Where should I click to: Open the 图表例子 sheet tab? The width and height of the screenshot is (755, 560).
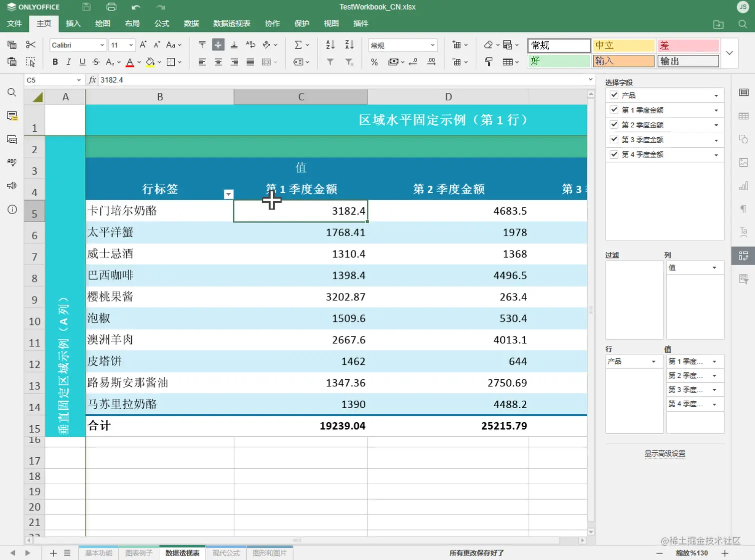click(x=138, y=553)
